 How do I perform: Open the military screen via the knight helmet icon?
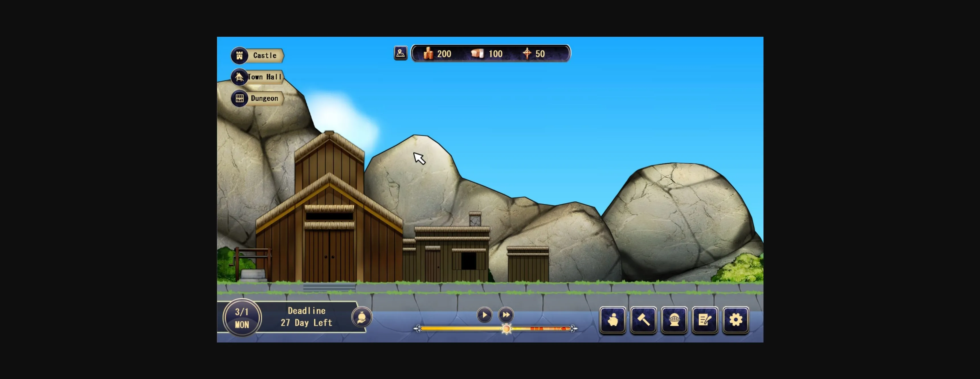pos(675,320)
